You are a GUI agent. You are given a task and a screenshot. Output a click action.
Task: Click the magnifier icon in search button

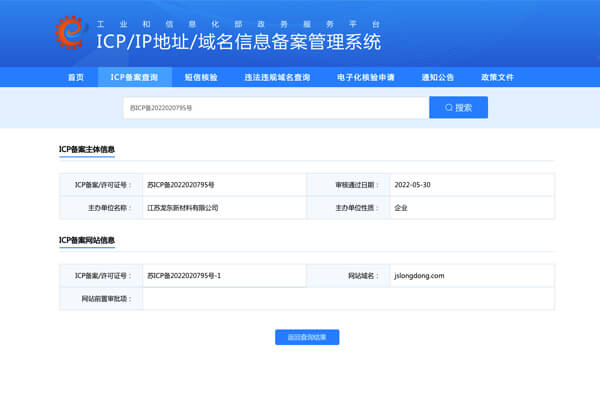pos(449,107)
